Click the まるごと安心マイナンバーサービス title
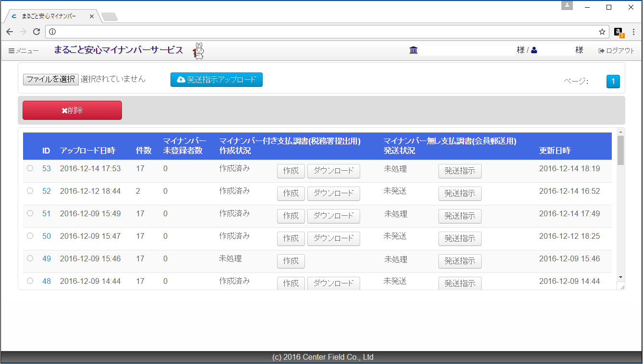The image size is (643, 364). point(119,50)
